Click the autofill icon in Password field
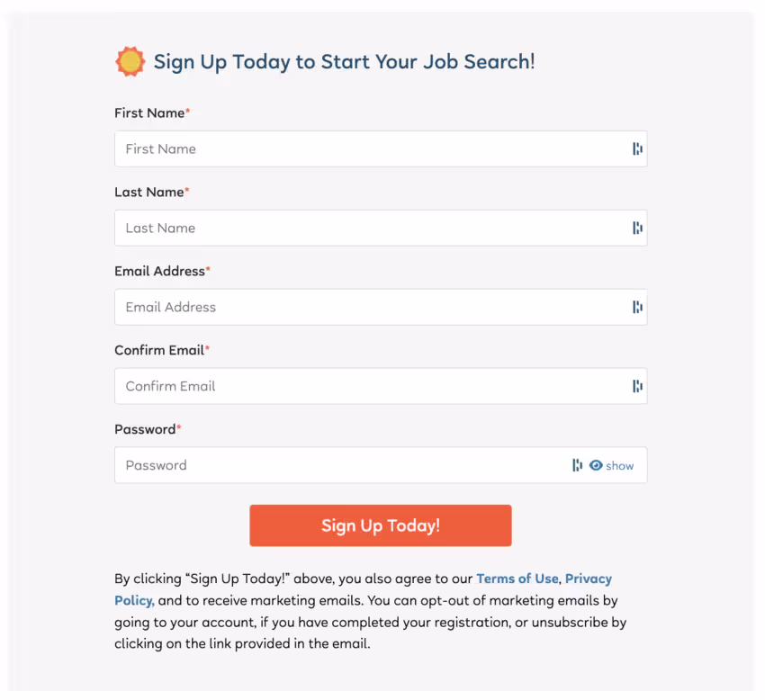Image resolution: width=765 pixels, height=700 pixels. (577, 465)
